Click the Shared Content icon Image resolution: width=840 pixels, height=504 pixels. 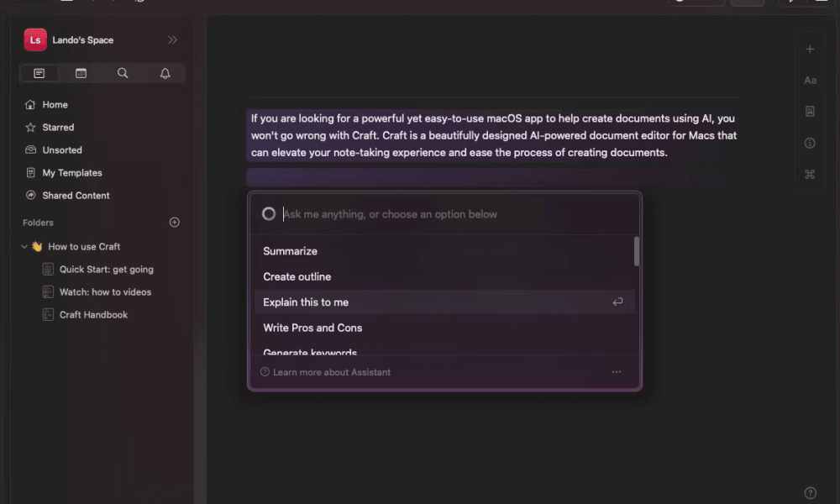click(x=30, y=196)
